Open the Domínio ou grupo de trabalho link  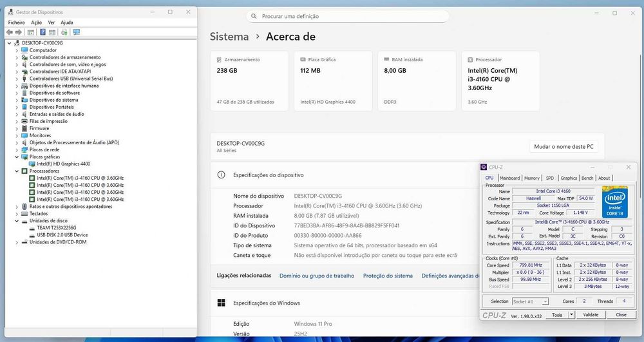point(317,276)
